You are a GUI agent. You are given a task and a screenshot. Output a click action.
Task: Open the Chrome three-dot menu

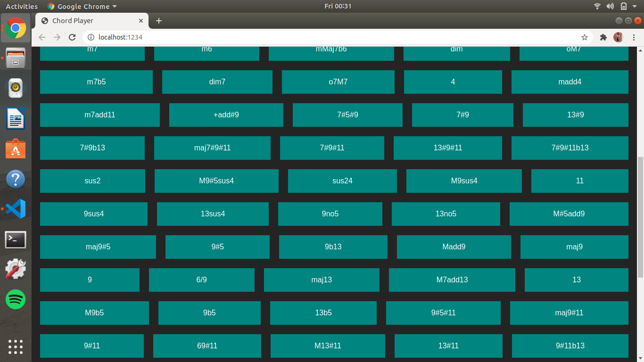click(x=634, y=37)
